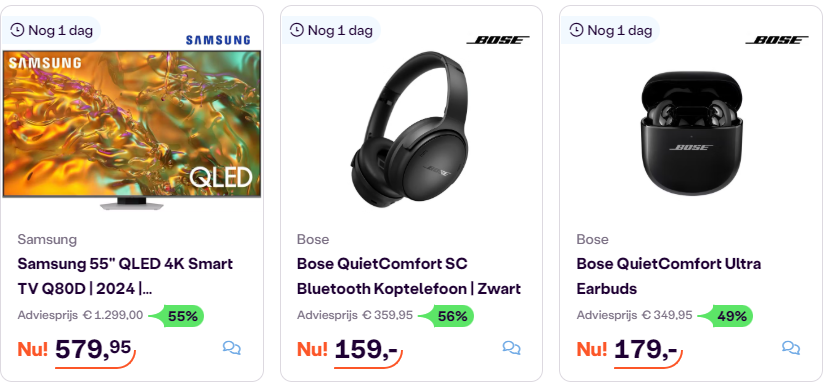
Task: Click the 49% discount badge
Action: click(x=726, y=316)
